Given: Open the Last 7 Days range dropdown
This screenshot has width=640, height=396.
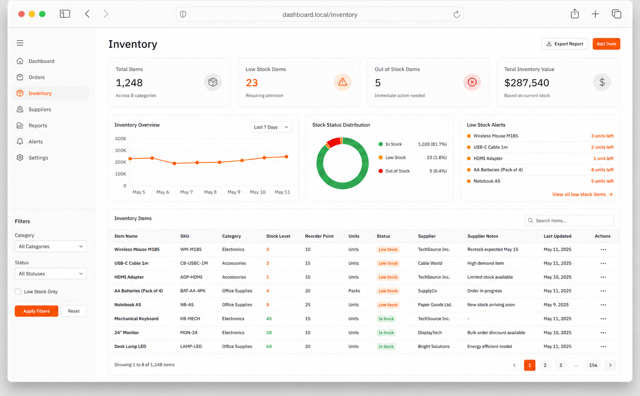Looking at the screenshot, I should point(271,127).
